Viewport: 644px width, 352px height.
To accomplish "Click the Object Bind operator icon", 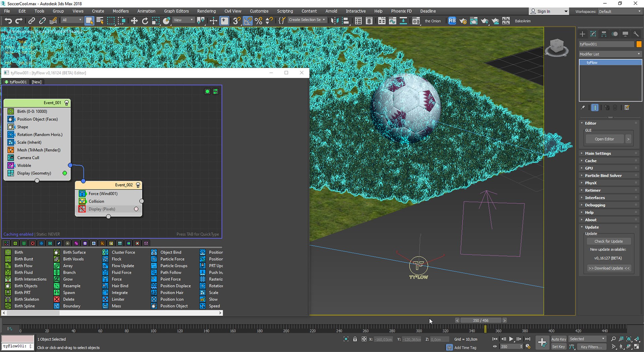I will pos(154,252).
